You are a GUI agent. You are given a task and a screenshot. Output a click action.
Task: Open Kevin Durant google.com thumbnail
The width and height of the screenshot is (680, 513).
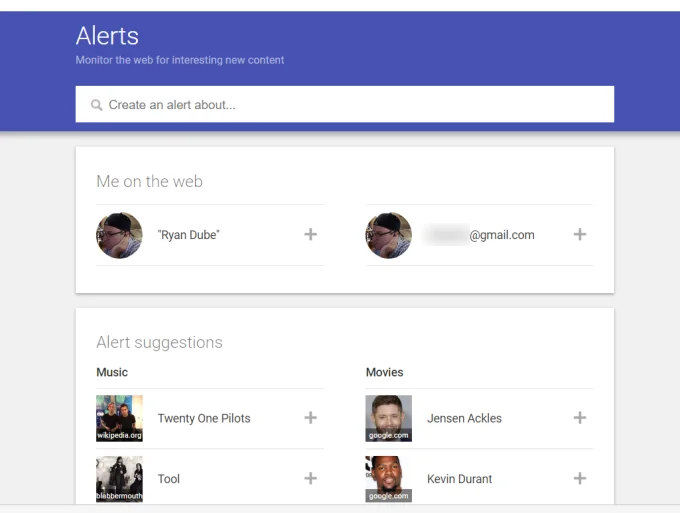(389, 479)
